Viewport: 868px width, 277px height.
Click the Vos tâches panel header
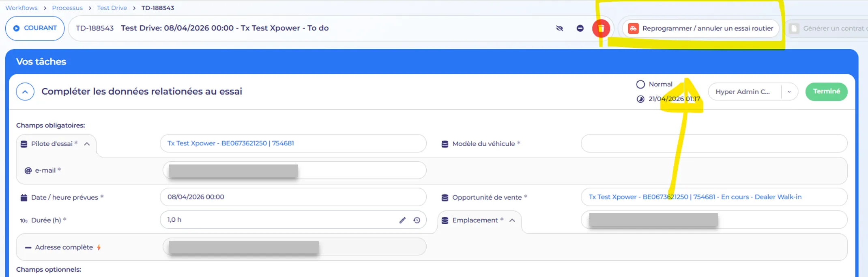tap(432, 61)
